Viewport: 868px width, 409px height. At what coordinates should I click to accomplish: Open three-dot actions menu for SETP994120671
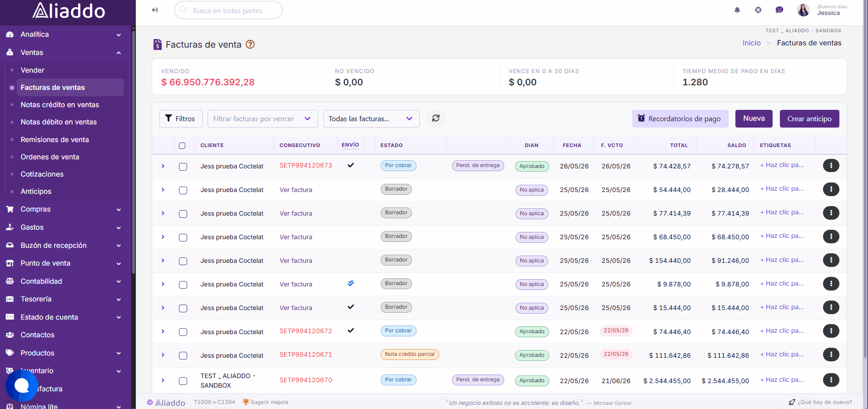pyautogui.click(x=831, y=355)
